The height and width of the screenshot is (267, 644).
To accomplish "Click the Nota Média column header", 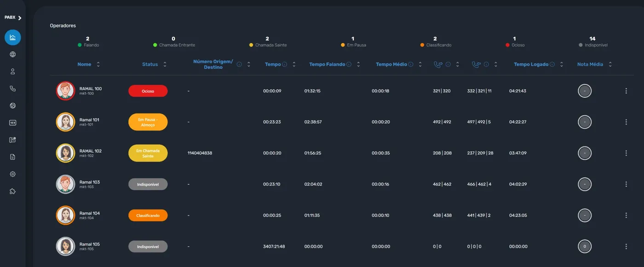I will pos(590,64).
